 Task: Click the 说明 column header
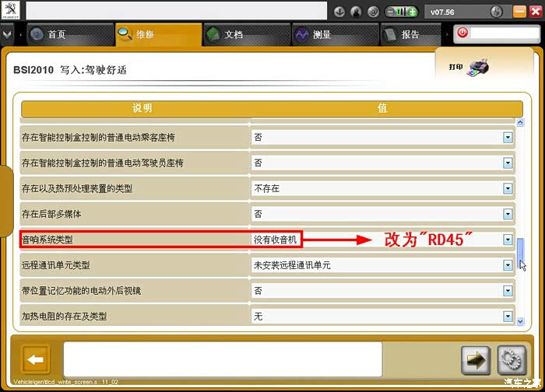click(142, 108)
